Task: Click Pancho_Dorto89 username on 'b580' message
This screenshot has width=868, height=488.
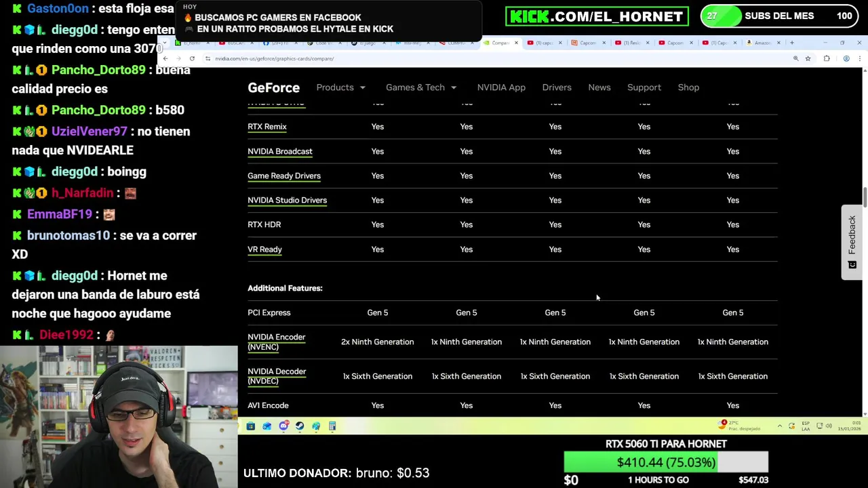Action: pos(98,110)
